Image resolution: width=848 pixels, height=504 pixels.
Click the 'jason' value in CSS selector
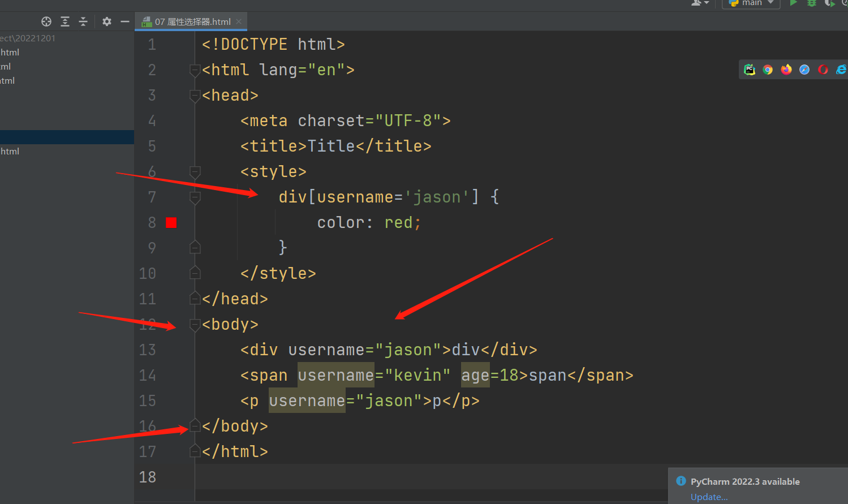coord(436,197)
